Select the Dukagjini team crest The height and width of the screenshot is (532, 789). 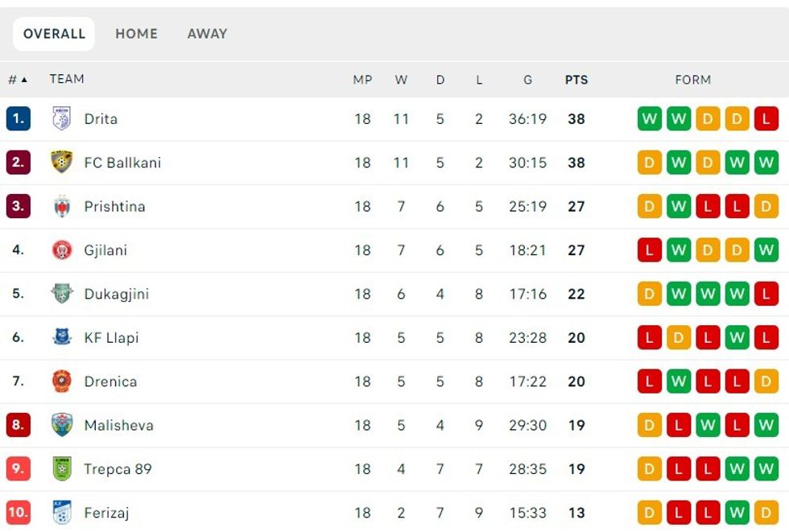(62, 294)
